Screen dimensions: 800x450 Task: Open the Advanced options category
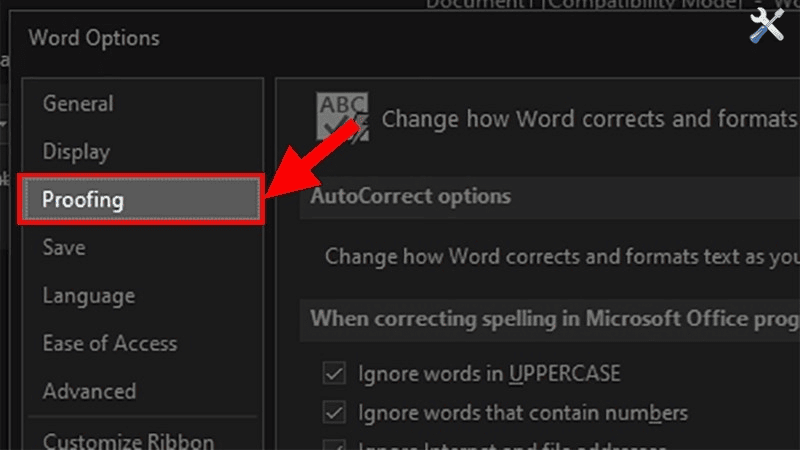point(89,391)
